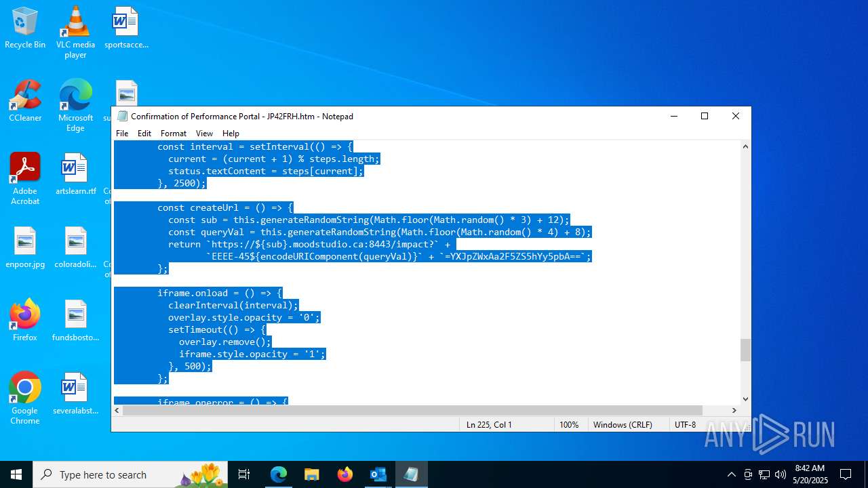Screen dimensions: 868x488
Task: Click the 'status.textContent = steps[current];' line
Action: coord(266,171)
